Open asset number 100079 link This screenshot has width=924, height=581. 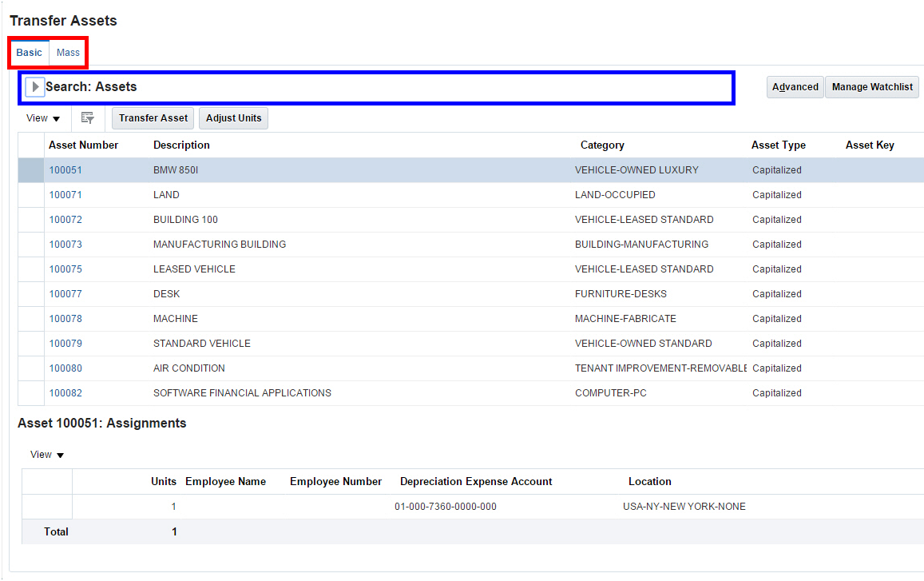click(x=65, y=344)
